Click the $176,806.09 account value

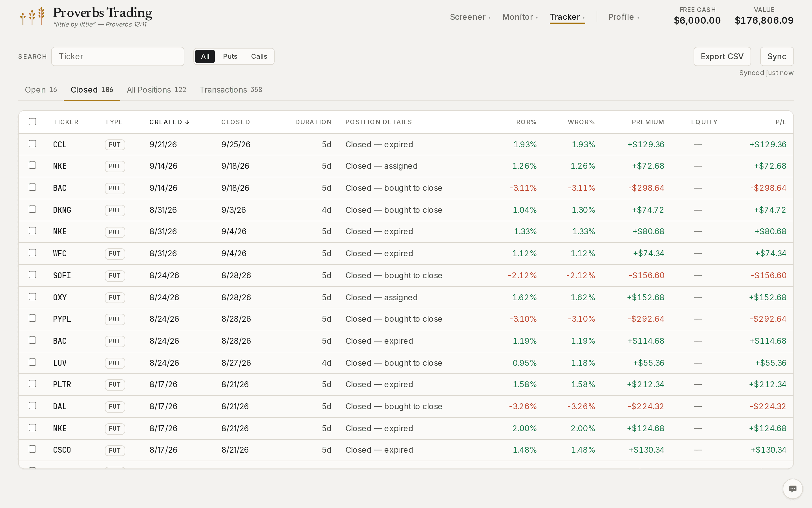click(764, 21)
